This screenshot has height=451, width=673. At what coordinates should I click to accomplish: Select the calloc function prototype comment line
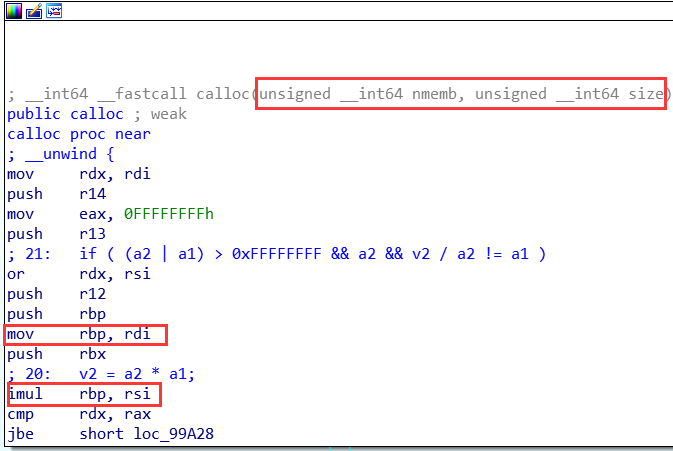[339, 94]
